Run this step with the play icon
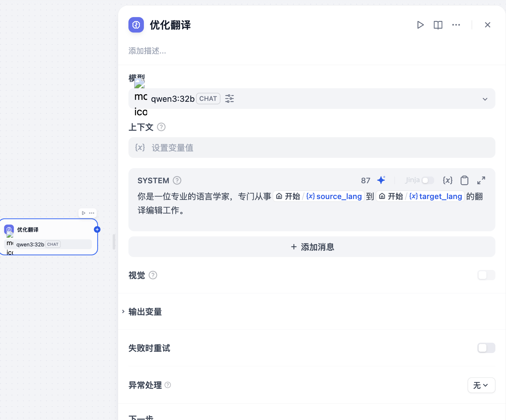The height and width of the screenshot is (420, 506). coord(420,25)
